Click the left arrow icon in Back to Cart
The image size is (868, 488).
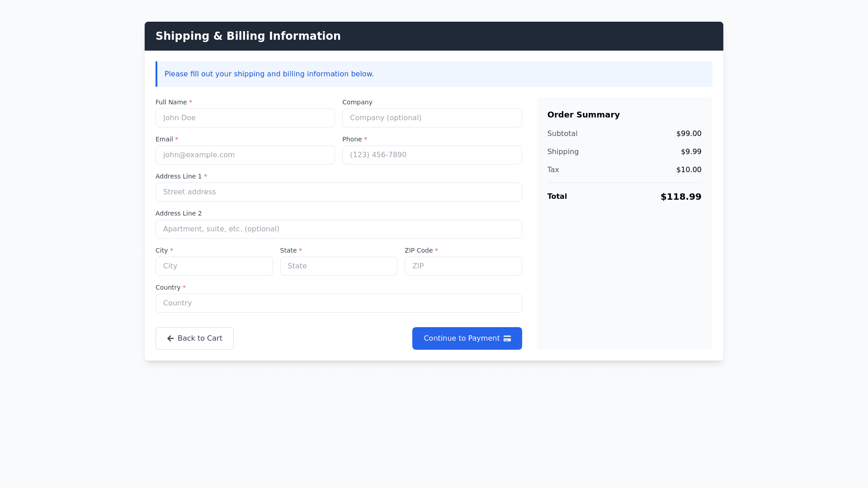(x=170, y=338)
